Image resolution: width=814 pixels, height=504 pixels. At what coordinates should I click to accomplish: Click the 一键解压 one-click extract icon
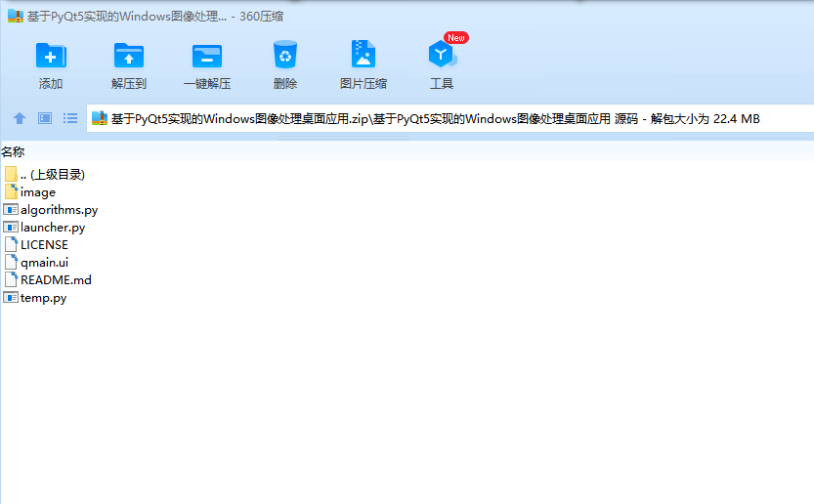tap(207, 56)
